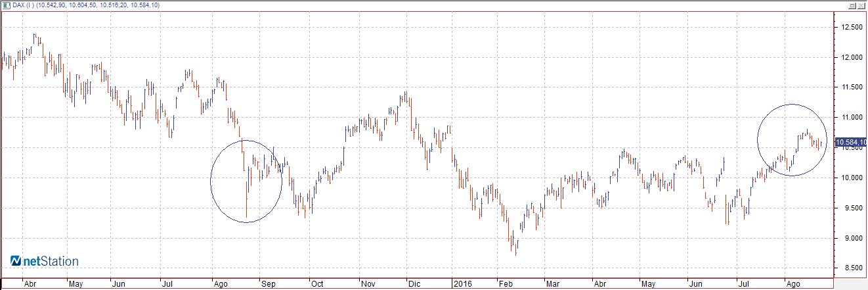Close the DAX chart window
Image resolution: width=868 pixels, height=290 pixels.
[862, 5]
